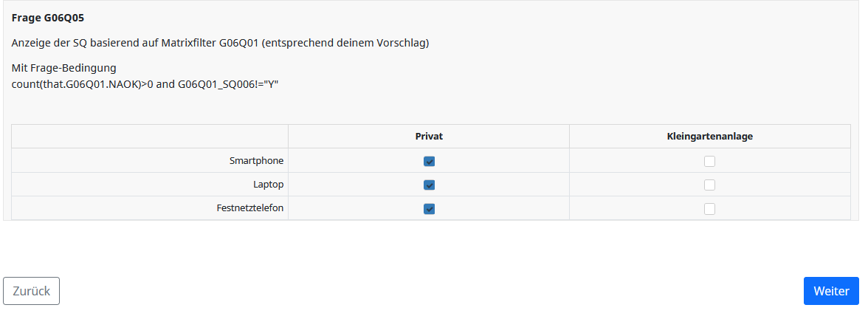This screenshot has height=319, width=868.
Task: Click the Kleingartenanlage column header
Action: [709, 137]
